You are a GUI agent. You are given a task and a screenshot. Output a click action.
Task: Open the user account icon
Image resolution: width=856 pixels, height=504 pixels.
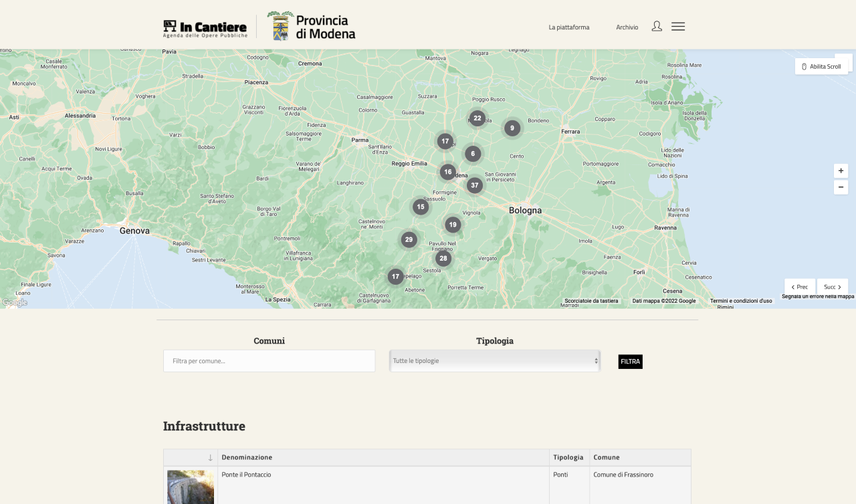657,26
